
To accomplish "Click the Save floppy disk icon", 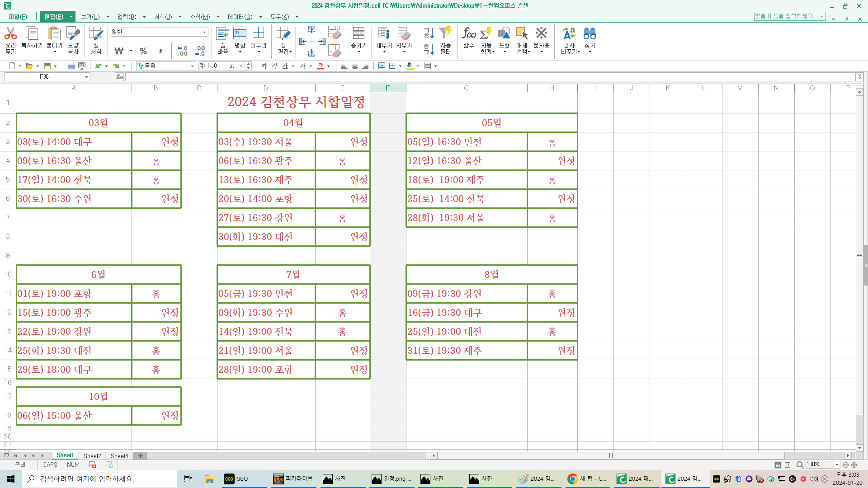I will (x=47, y=66).
